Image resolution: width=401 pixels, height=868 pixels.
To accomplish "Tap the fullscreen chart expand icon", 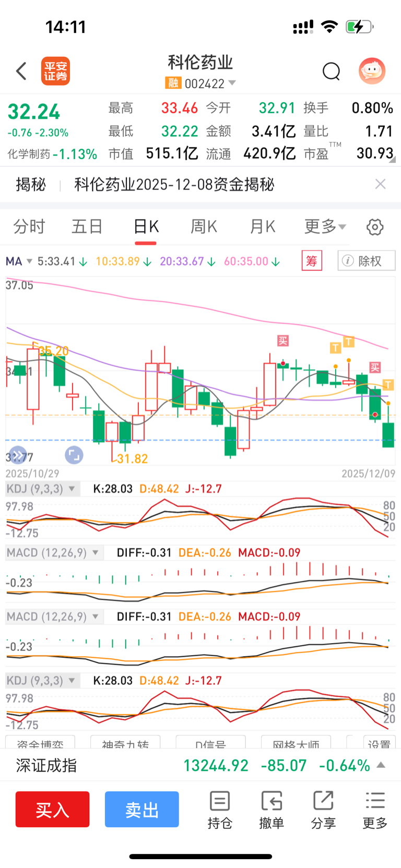I will 74,455.
